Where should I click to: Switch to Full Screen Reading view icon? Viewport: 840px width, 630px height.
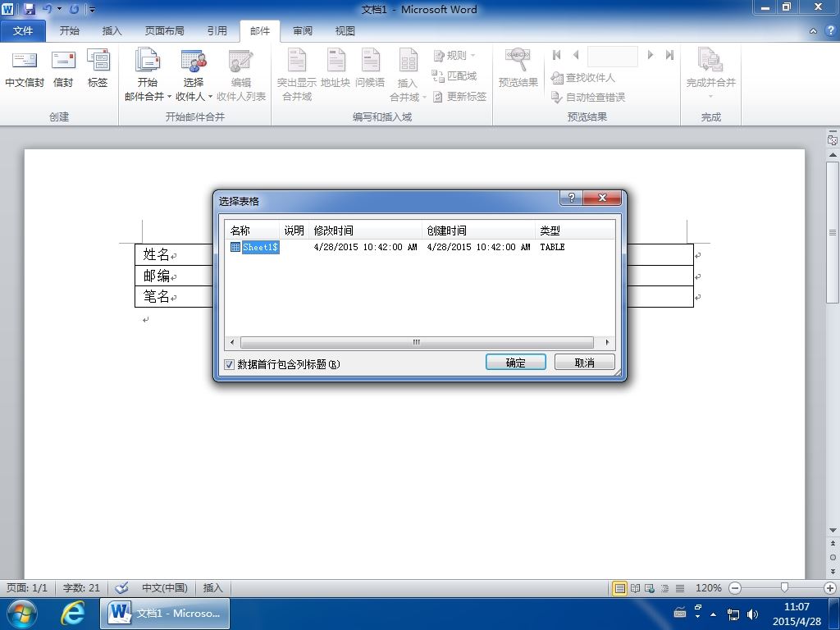coord(636,588)
